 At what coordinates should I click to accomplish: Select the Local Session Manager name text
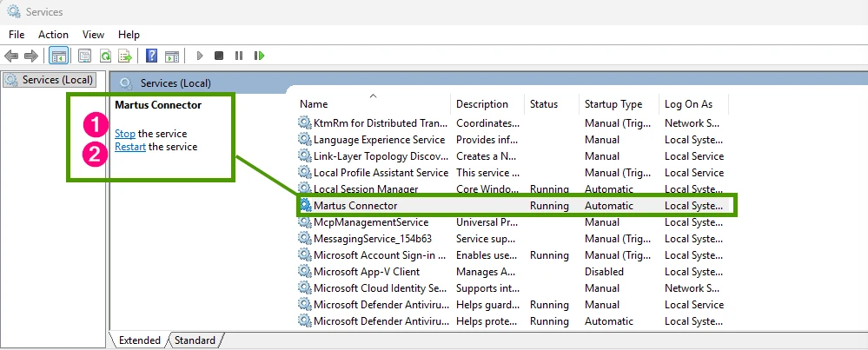[366, 189]
